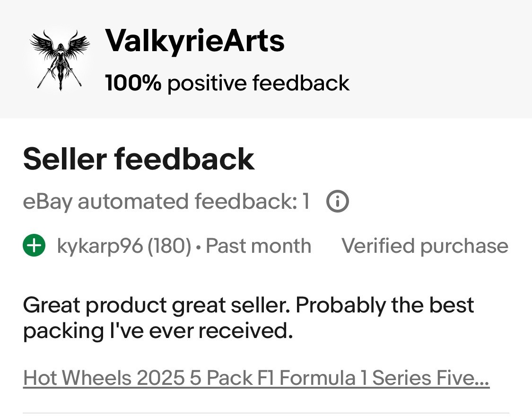
Task: Open the ValkyrieArts seller name
Action: (195, 41)
